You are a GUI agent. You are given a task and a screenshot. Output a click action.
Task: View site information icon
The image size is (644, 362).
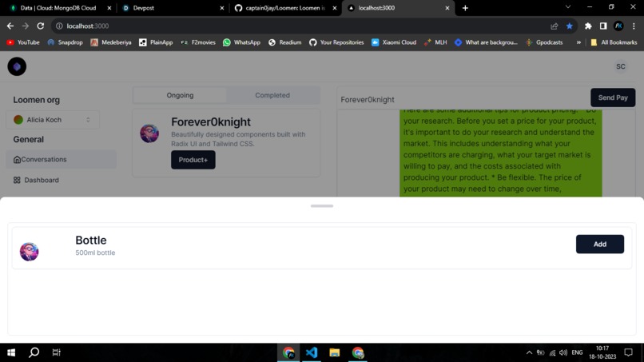click(x=59, y=26)
